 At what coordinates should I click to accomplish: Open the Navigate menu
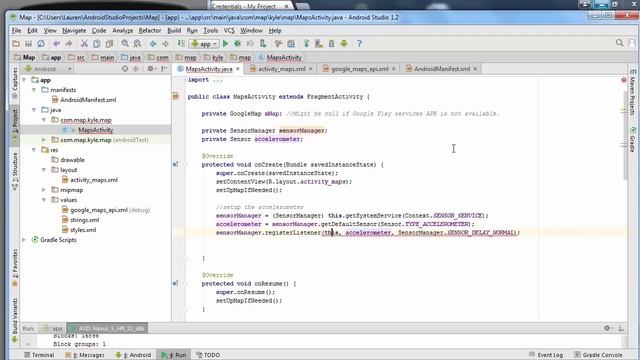click(74, 31)
